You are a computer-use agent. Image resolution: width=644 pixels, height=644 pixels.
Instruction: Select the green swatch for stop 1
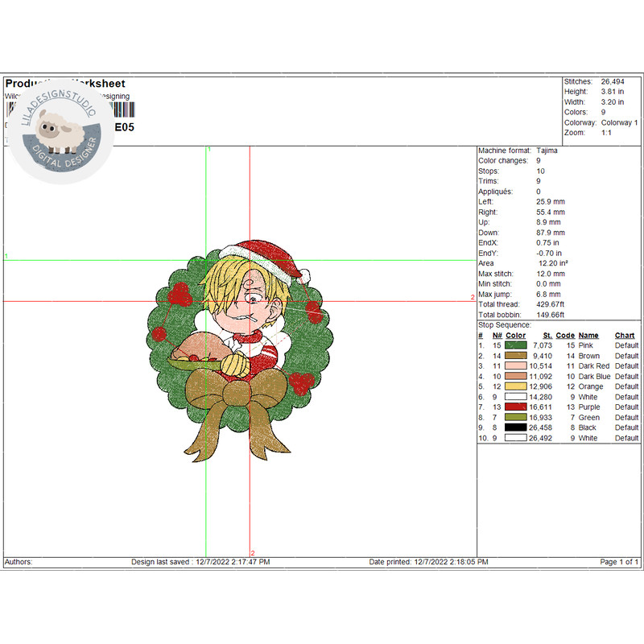(515, 345)
